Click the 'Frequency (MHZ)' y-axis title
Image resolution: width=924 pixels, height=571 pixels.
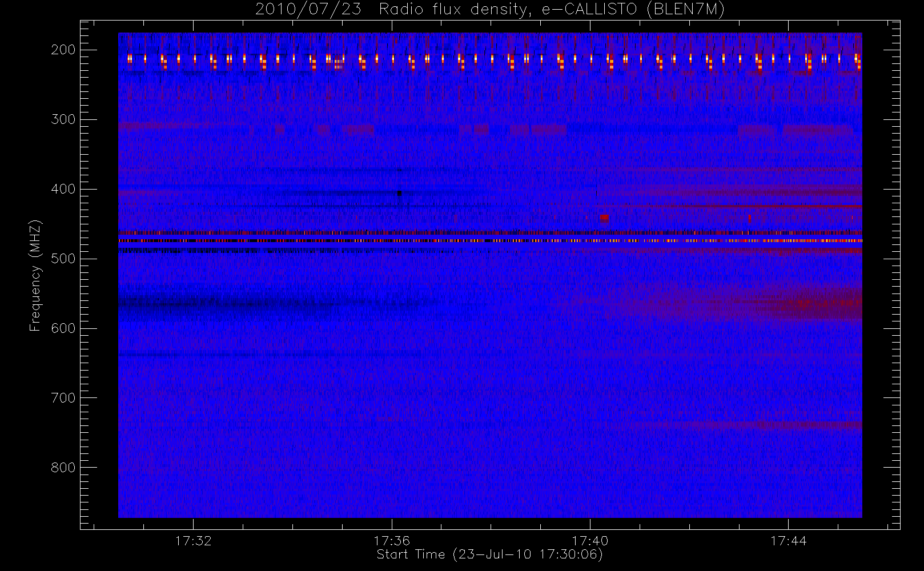coord(35,275)
